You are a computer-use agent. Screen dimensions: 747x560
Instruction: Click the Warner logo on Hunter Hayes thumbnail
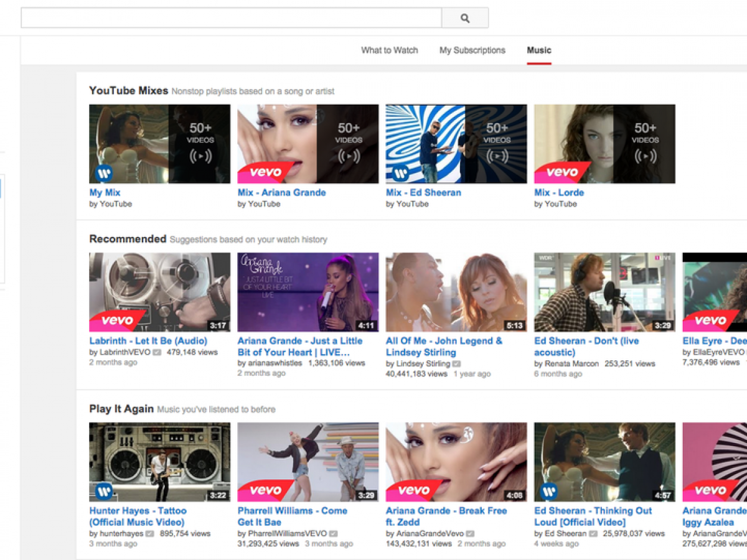tap(103, 491)
